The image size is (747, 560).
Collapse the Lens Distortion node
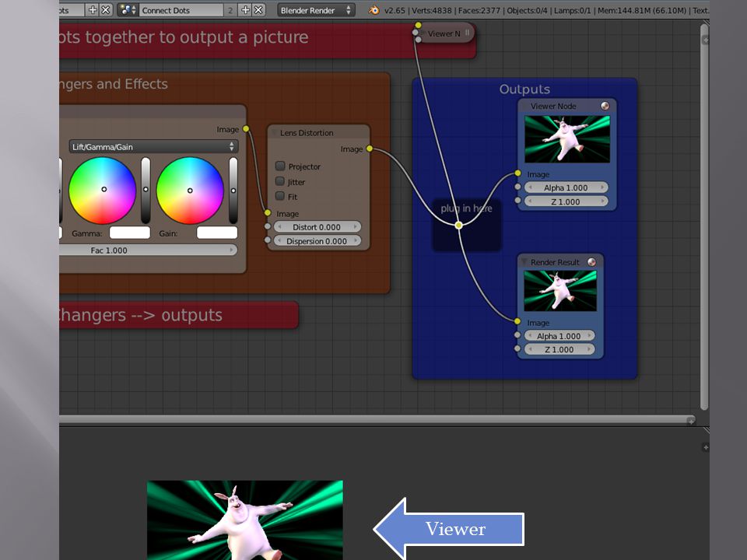point(275,133)
